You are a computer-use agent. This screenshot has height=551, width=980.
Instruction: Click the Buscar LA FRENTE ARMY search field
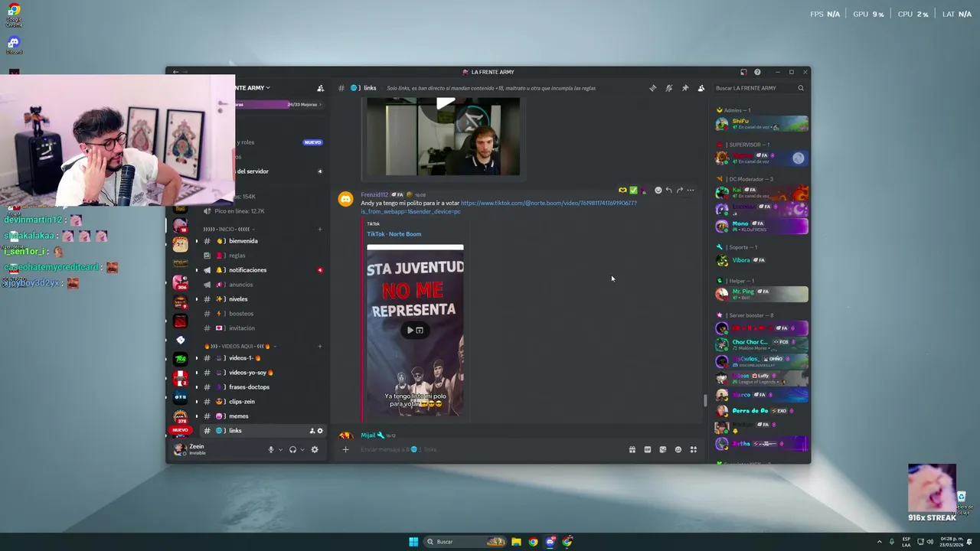coord(759,88)
